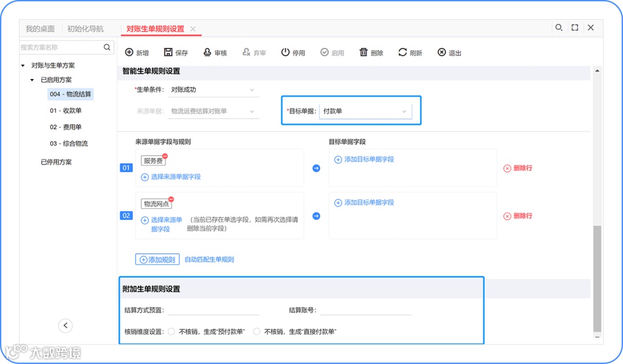Click the search icon in 搜索方案名称 box
Screen dimensions: 623x364
tap(107, 47)
